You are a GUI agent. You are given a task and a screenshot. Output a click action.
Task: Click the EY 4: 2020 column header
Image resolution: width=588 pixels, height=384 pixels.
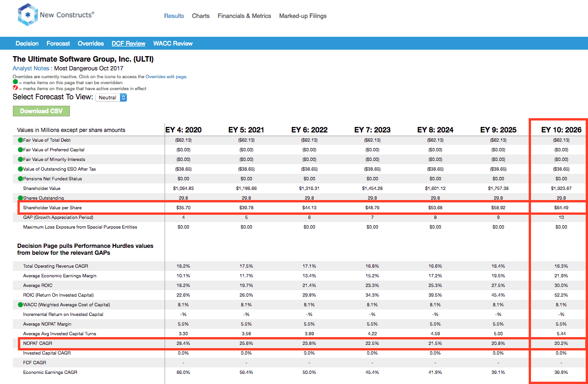[183, 130]
